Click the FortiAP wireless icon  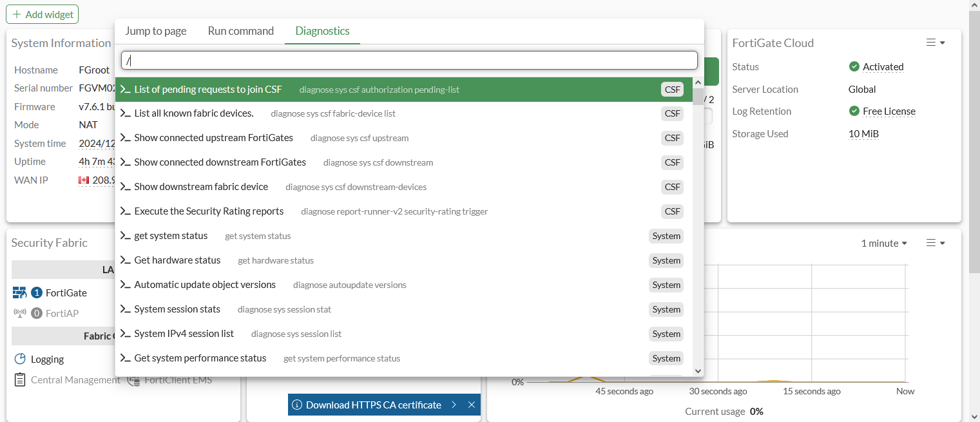coord(20,313)
